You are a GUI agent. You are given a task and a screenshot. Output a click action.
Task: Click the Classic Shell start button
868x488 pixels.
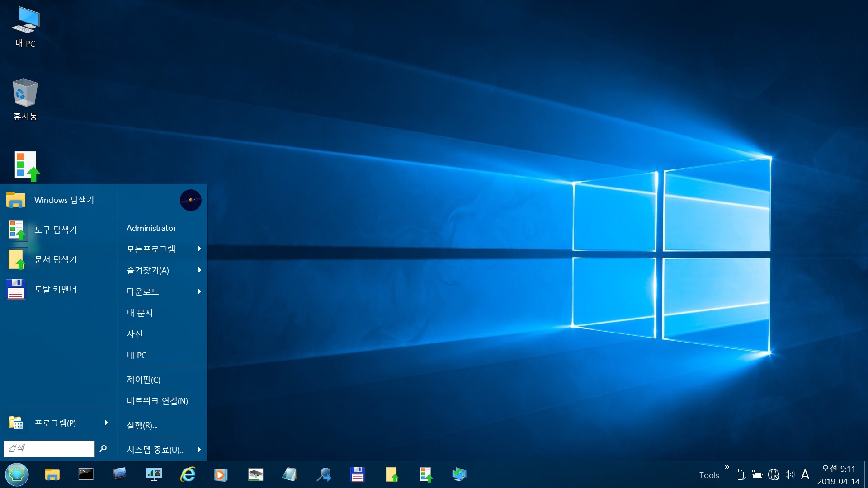(17, 474)
